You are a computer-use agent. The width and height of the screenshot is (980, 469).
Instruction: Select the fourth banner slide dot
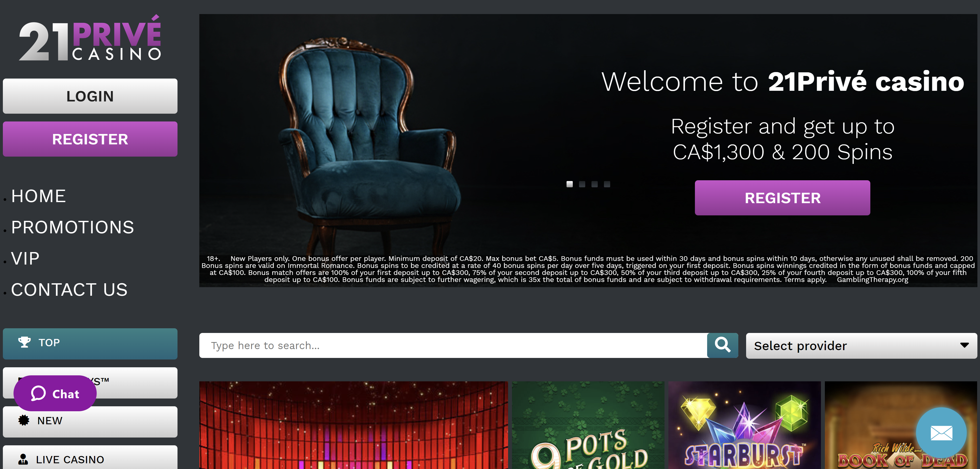click(607, 184)
